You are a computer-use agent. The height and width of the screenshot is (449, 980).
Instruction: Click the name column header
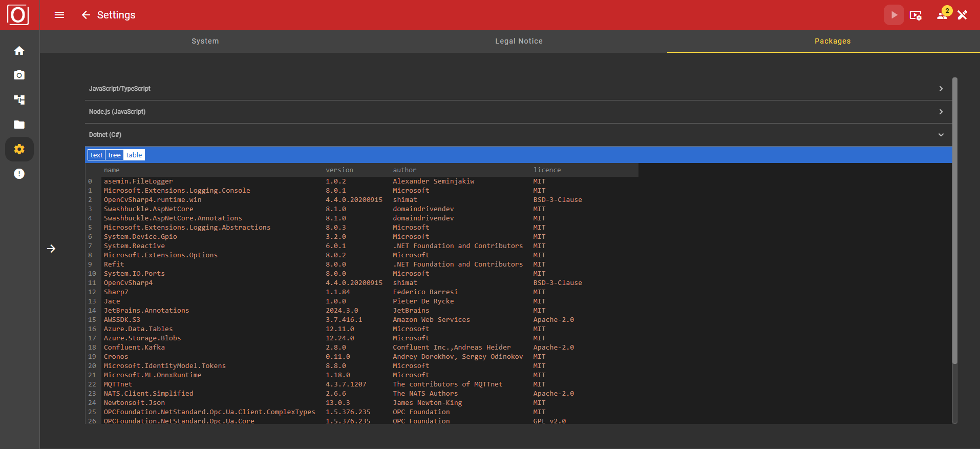(x=112, y=170)
